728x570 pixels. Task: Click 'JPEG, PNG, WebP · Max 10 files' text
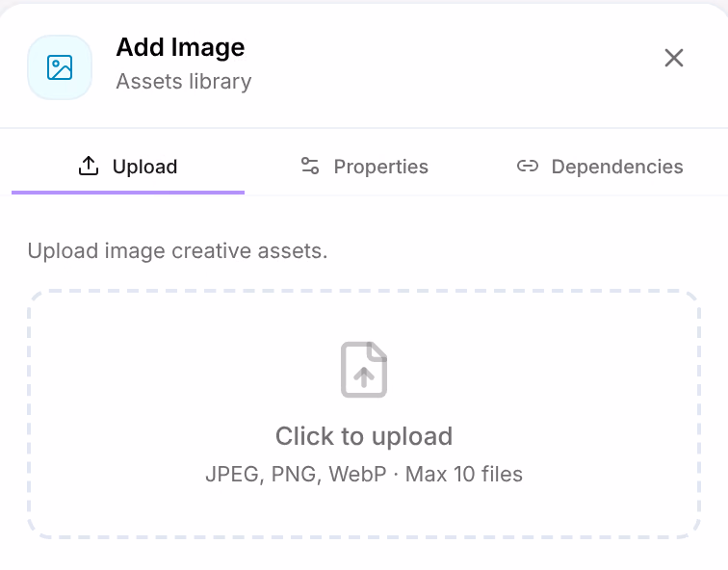[364, 475]
